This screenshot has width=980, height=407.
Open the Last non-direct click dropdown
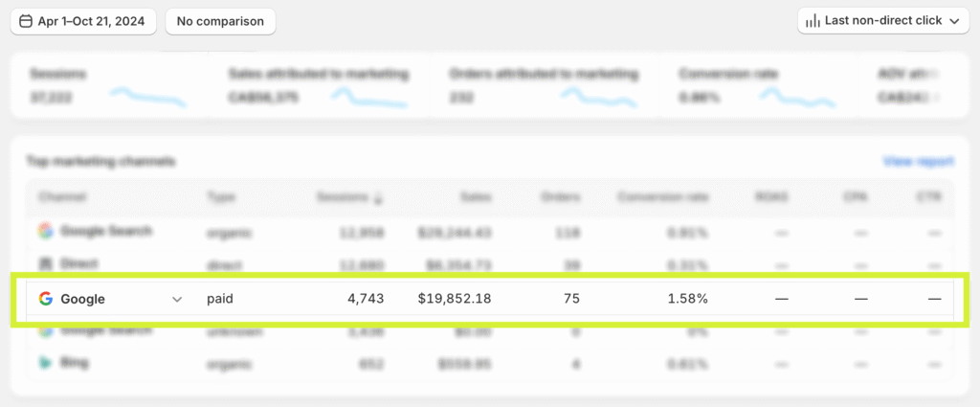pyautogui.click(x=883, y=21)
